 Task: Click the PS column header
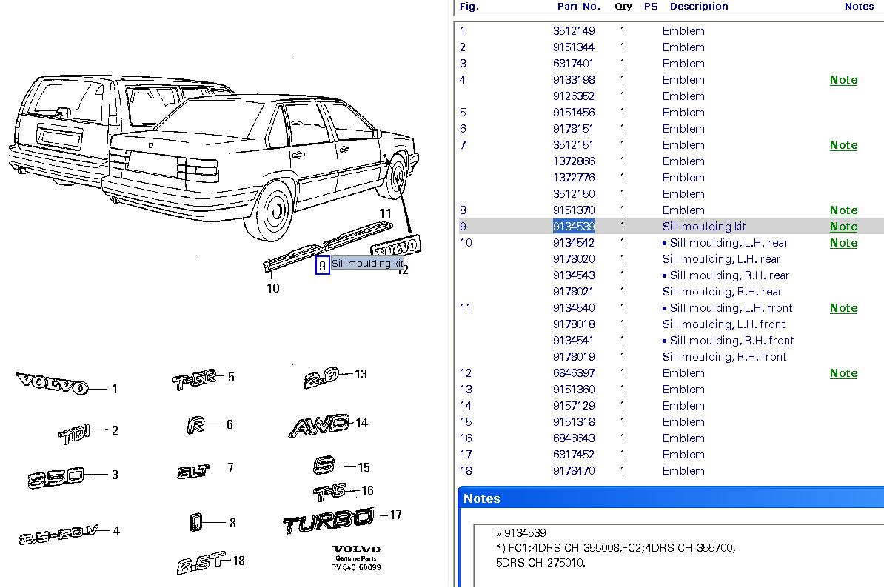coord(651,7)
